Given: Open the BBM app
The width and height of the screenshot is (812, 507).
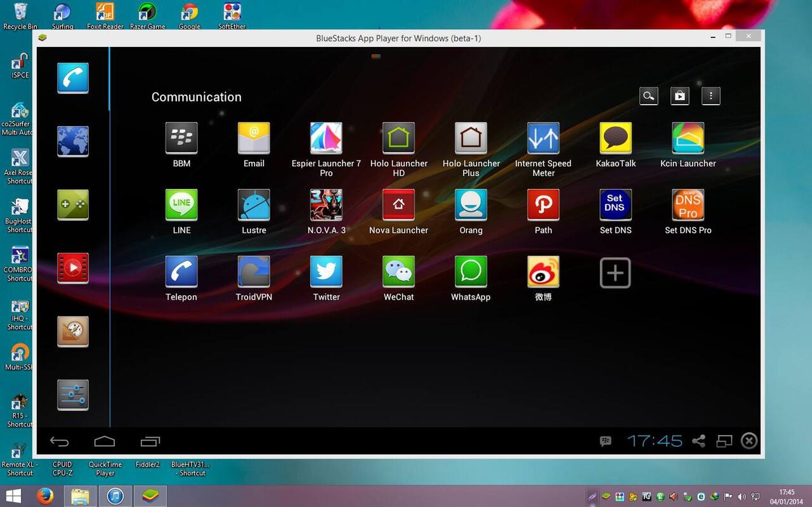Looking at the screenshot, I should coord(181,138).
